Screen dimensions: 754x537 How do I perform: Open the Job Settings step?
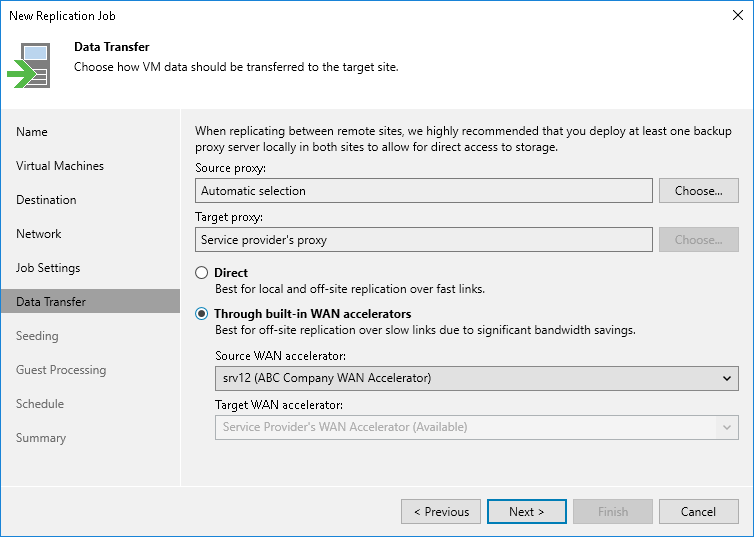[48, 268]
